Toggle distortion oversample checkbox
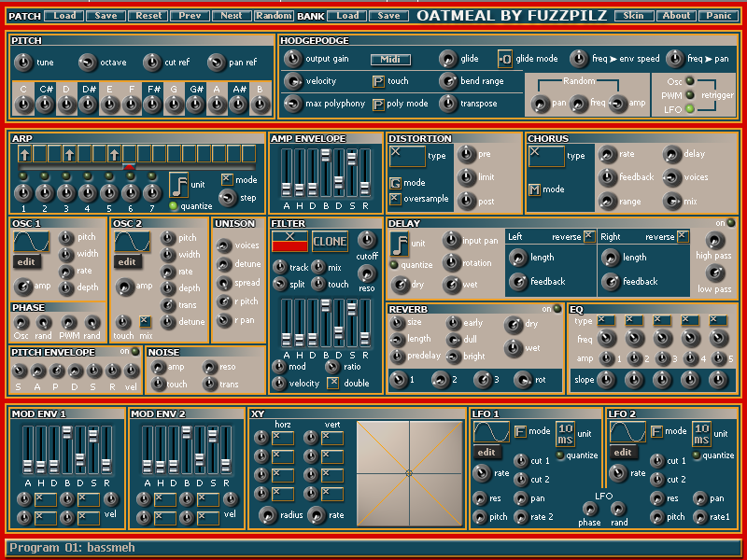Viewport: 747px width, 560px height. click(395, 198)
